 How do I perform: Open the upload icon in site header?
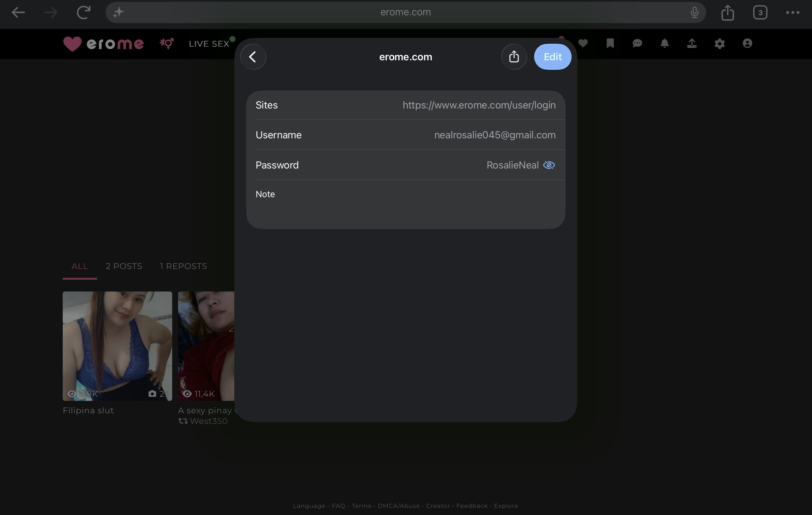pos(692,43)
